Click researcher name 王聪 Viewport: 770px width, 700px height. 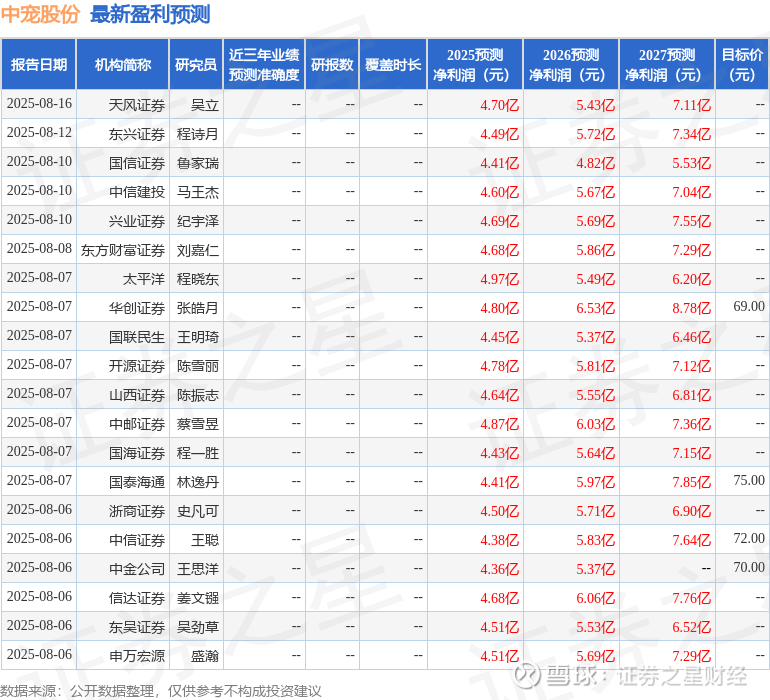pos(205,539)
